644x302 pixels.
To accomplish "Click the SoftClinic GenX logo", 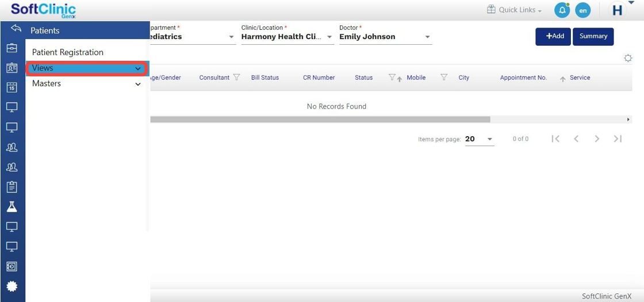I will 44,10.
